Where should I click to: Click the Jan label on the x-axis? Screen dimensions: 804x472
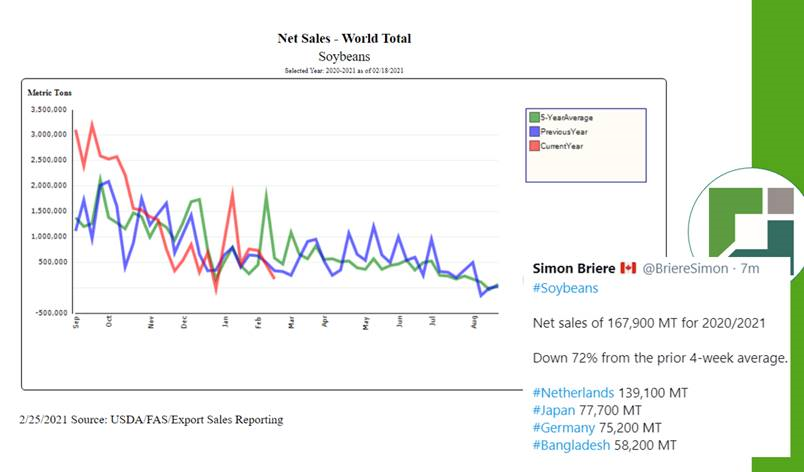tap(226, 322)
